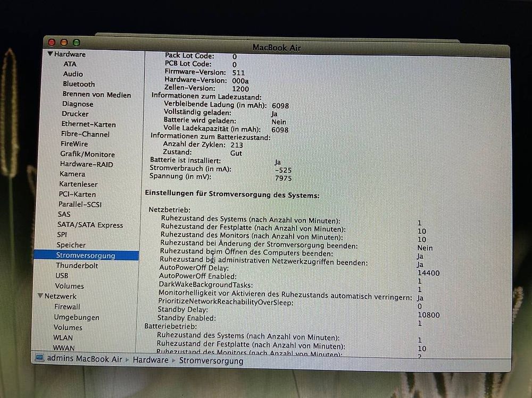
Task: Select PCI-Karten entry
Action: 77,194
